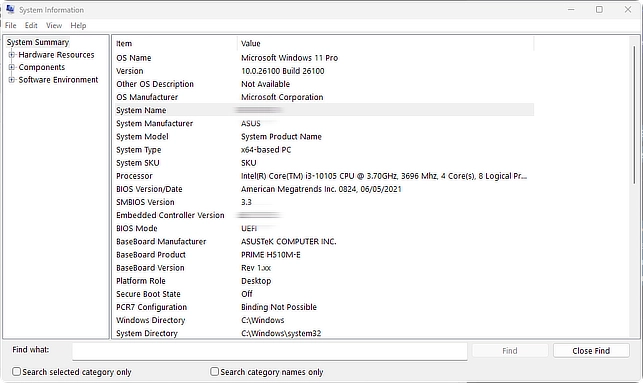Click the American Megatrends Inc. BIOS value
This screenshot has height=383, width=643.
pyautogui.click(x=321, y=189)
